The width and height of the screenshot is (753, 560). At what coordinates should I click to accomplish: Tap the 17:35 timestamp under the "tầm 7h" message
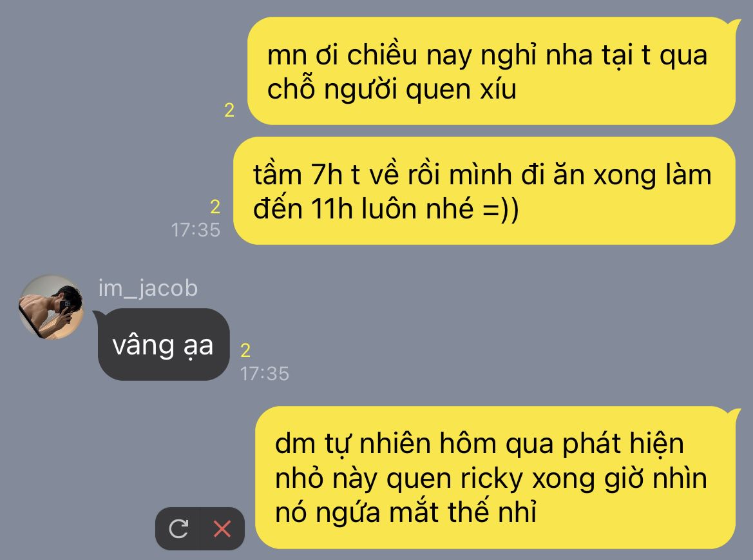coord(196,230)
